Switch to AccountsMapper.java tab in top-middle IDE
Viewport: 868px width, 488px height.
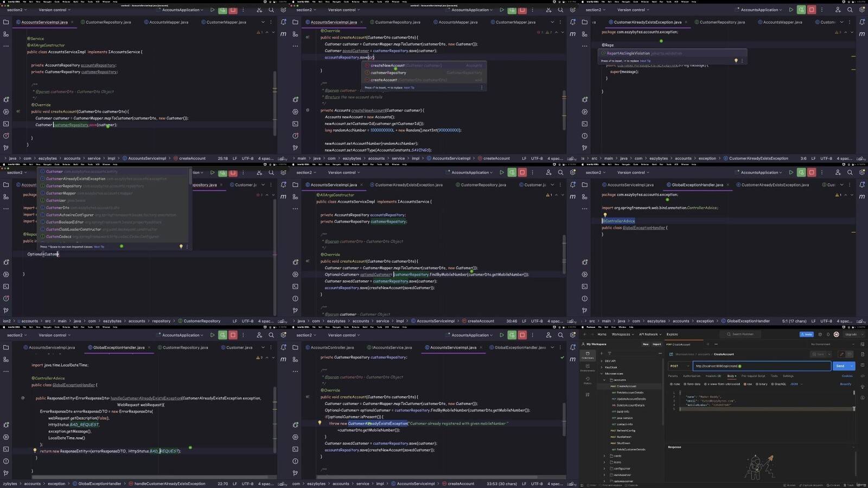[x=456, y=22]
